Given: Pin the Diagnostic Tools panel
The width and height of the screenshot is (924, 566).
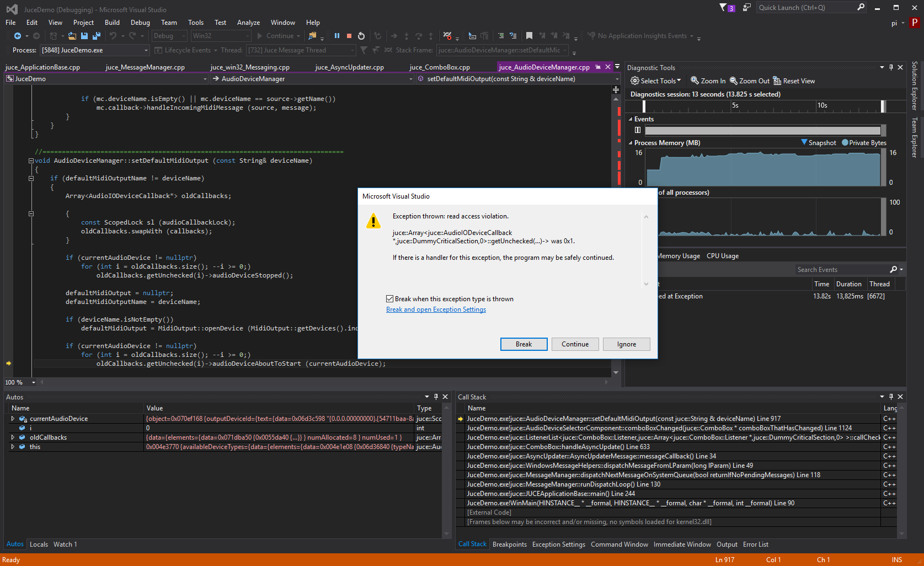Looking at the screenshot, I should coord(891,67).
